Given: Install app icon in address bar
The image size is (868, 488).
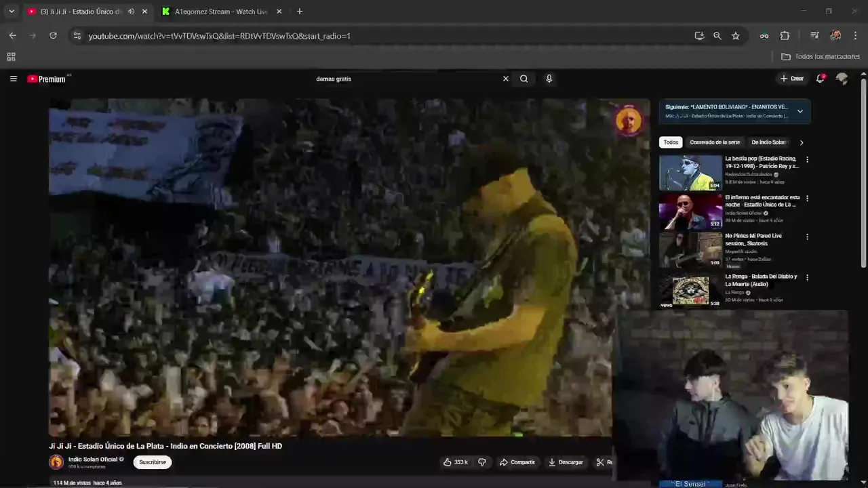Looking at the screenshot, I should pyautogui.click(x=699, y=36).
